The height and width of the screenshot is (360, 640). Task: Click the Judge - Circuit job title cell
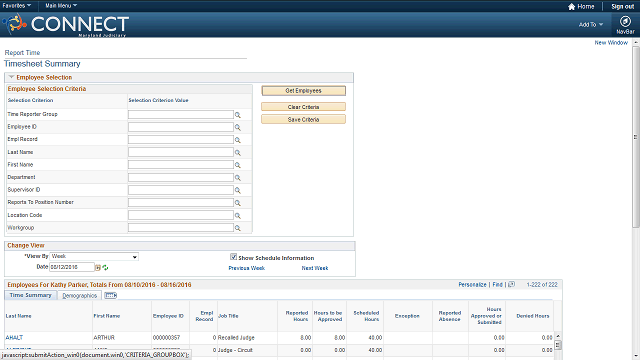(x=235, y=350)
